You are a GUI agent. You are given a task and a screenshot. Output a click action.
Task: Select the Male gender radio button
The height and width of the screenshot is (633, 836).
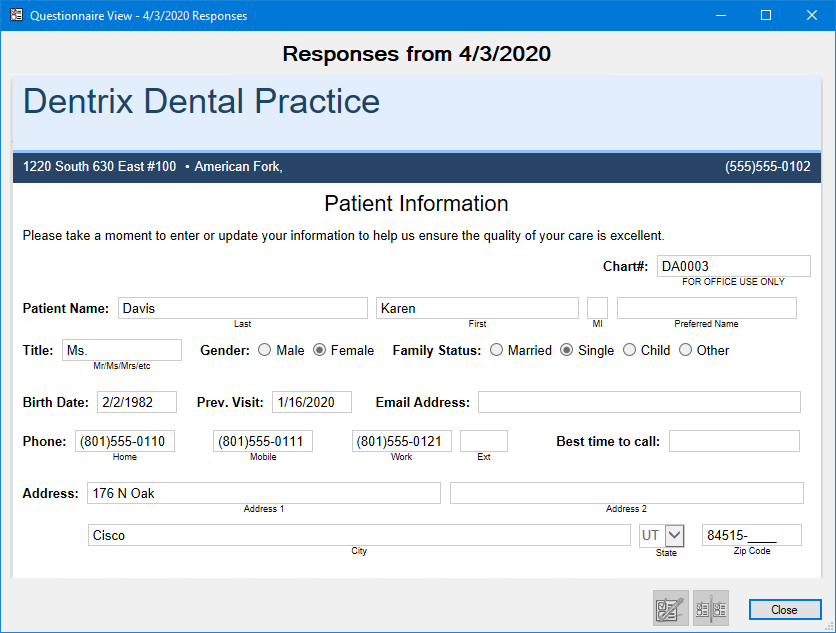265,350
